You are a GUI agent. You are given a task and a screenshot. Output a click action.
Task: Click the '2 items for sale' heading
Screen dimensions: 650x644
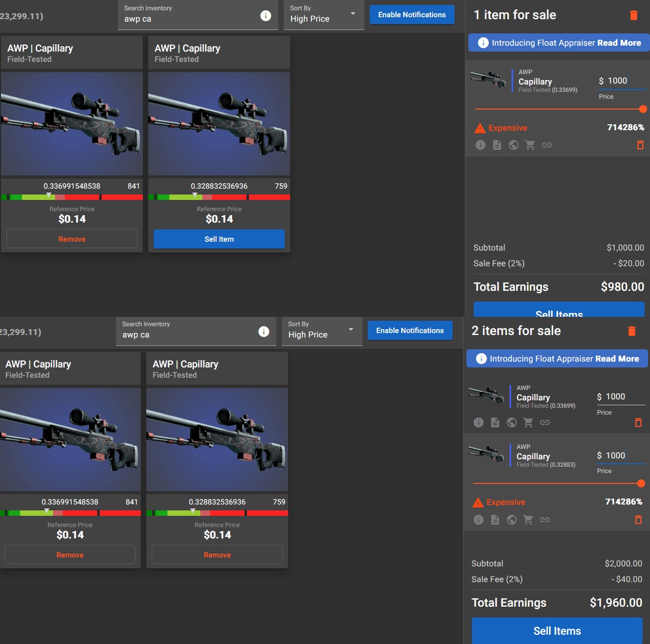click(516, 331)
